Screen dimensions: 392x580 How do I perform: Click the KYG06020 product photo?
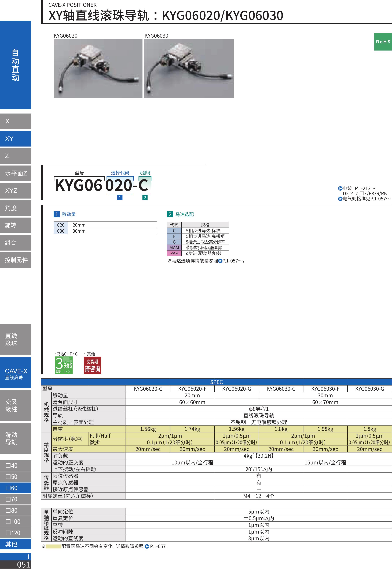point(98,68)
